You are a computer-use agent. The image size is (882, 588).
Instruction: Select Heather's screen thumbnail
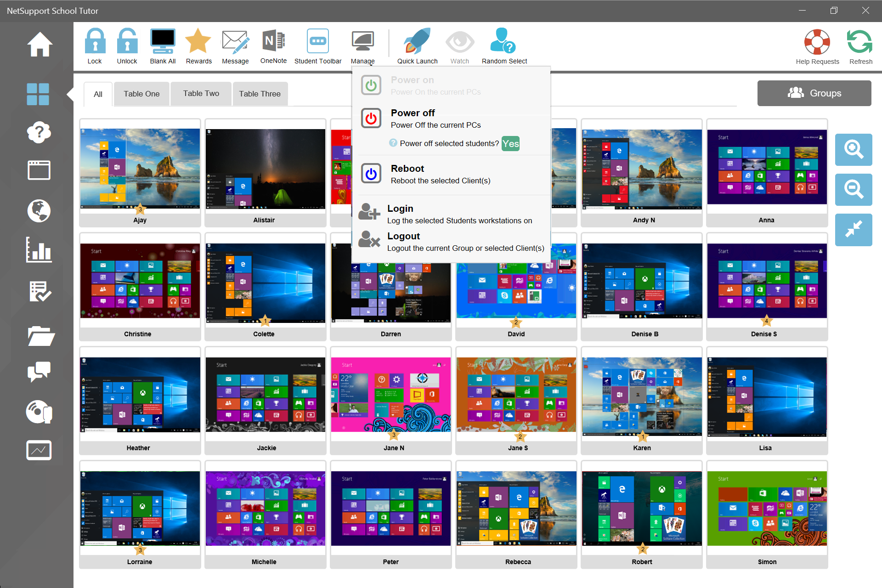tap(140, 395)
